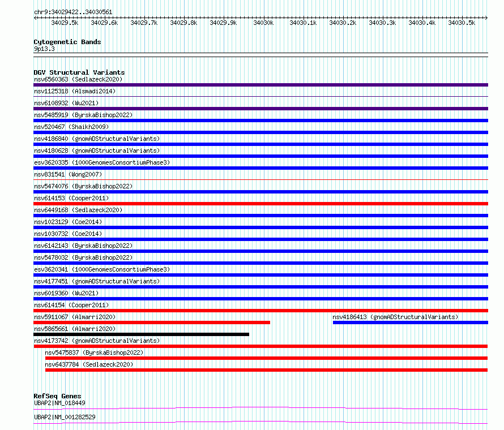
Task: Open nsv6142143 (ByrskaBishop2022) label
Action: pos(83,246)
